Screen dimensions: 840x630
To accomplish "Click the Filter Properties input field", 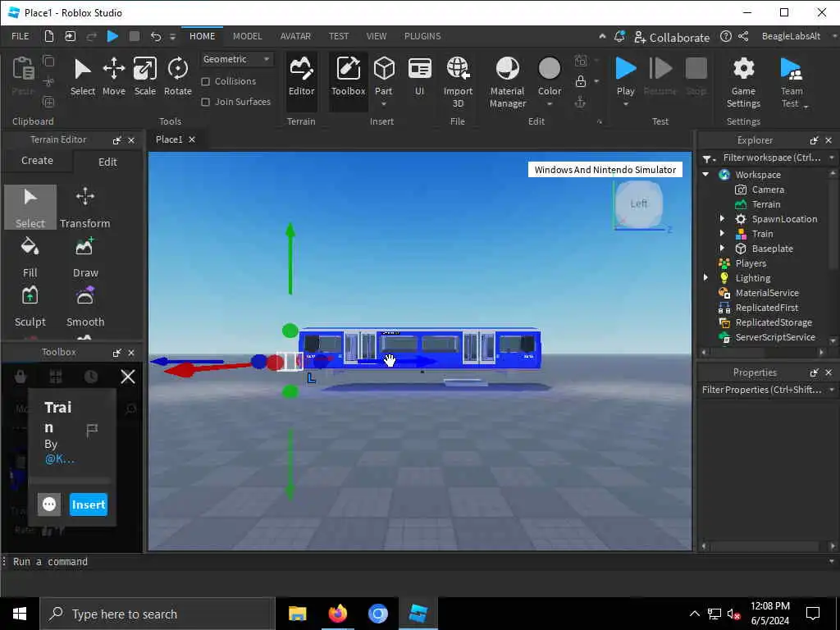I will 762,390.
